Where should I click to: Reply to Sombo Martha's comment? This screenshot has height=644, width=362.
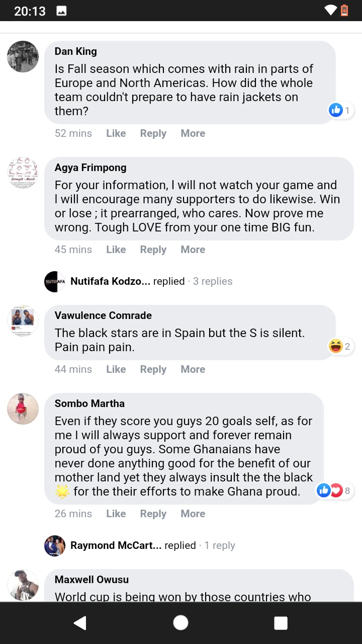point(153,514)
